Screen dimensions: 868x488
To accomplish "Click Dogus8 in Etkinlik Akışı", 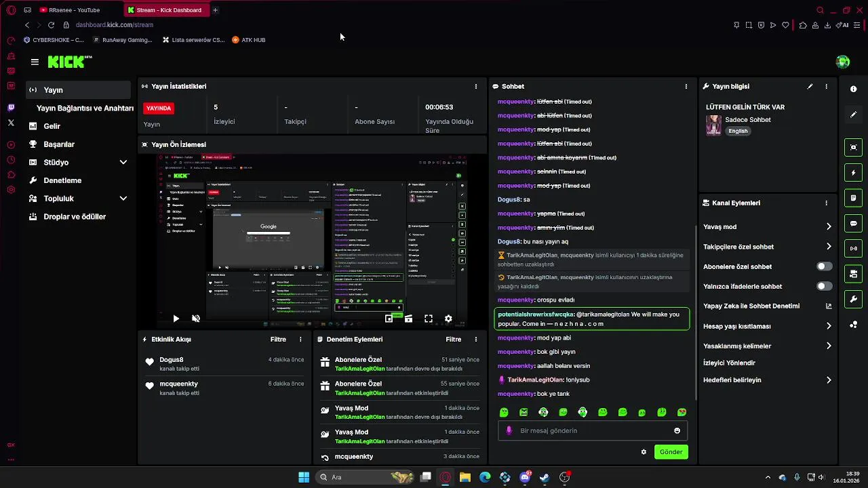I will [x=171, y=360].
